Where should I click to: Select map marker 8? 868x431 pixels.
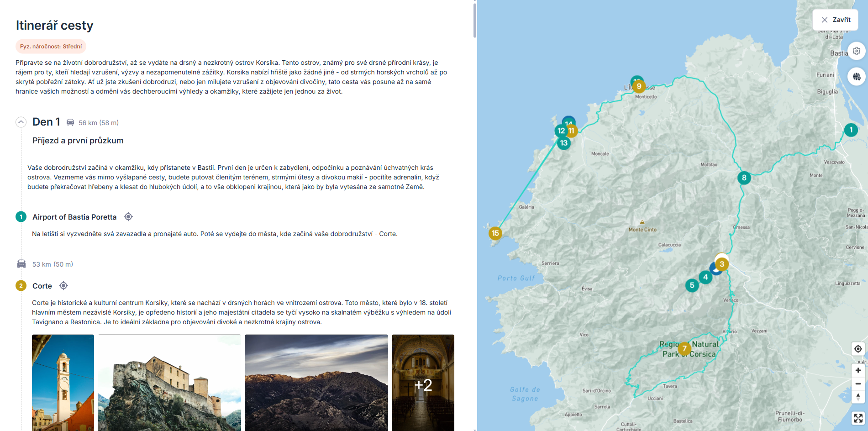coord(744,178)
